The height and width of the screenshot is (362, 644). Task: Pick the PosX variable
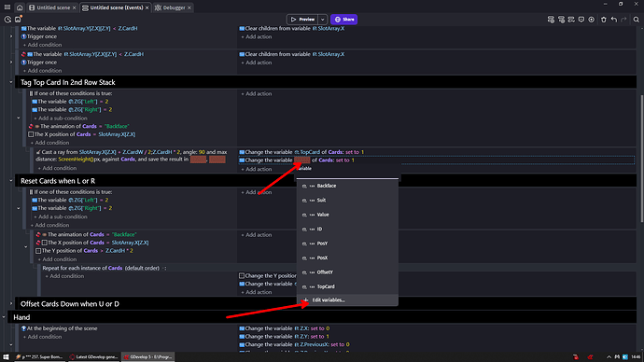[x=347, y=258]
